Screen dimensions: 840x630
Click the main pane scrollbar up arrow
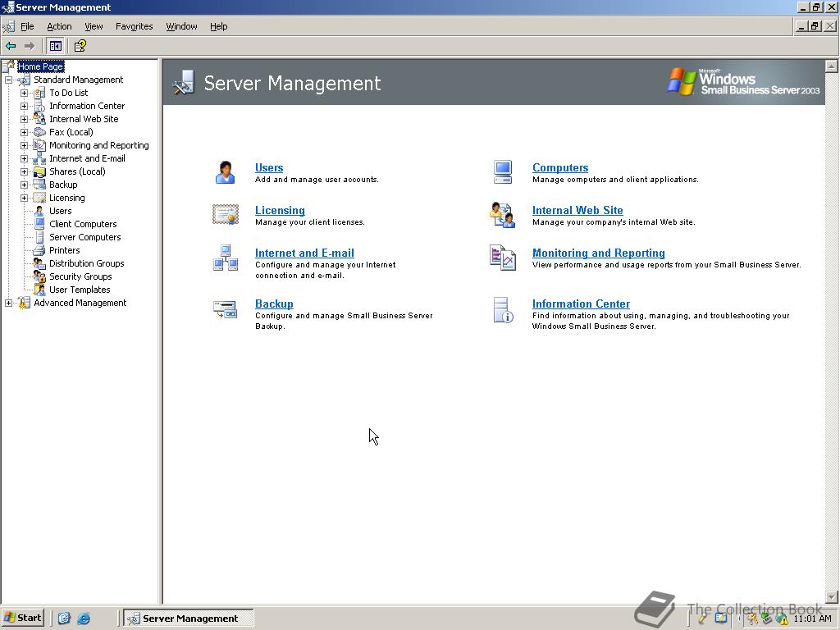point(832,66)
